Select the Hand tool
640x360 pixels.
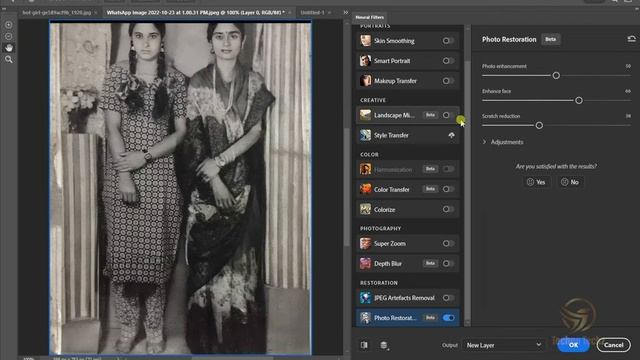(x=9, y=48)
